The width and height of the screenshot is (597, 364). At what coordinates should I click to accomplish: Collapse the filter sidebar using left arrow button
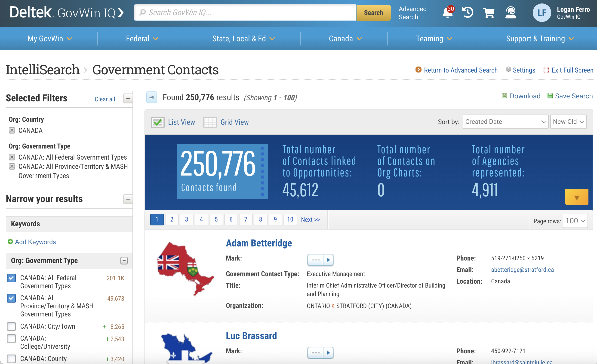click(152, 97)
